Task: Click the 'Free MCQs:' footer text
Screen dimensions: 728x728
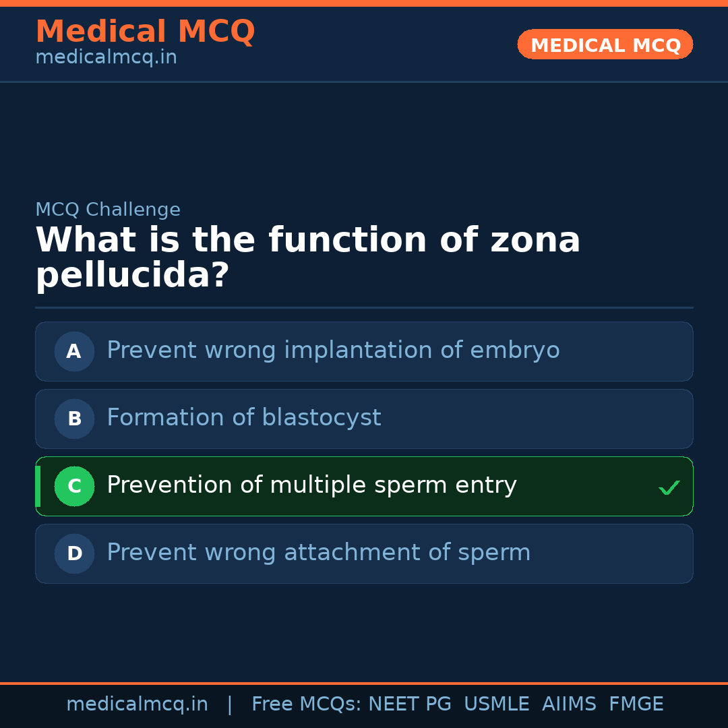Action: click(x=307, y=704)
